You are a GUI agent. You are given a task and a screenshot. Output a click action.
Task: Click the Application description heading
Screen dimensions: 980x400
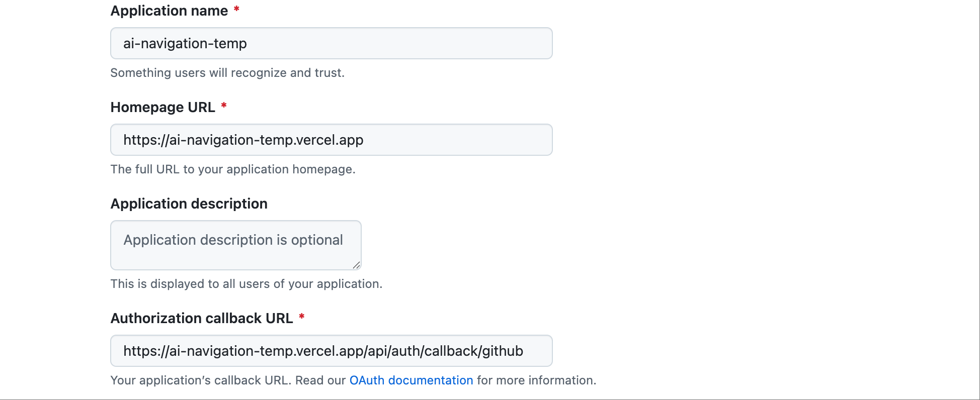point(189,204)
